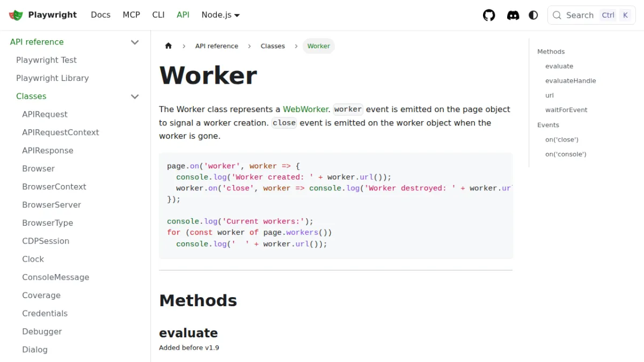Image resolution: width=644 pixels, height=362 pixels.
Task: Select Debugger in the sidebar
Action: pos(42,331)
